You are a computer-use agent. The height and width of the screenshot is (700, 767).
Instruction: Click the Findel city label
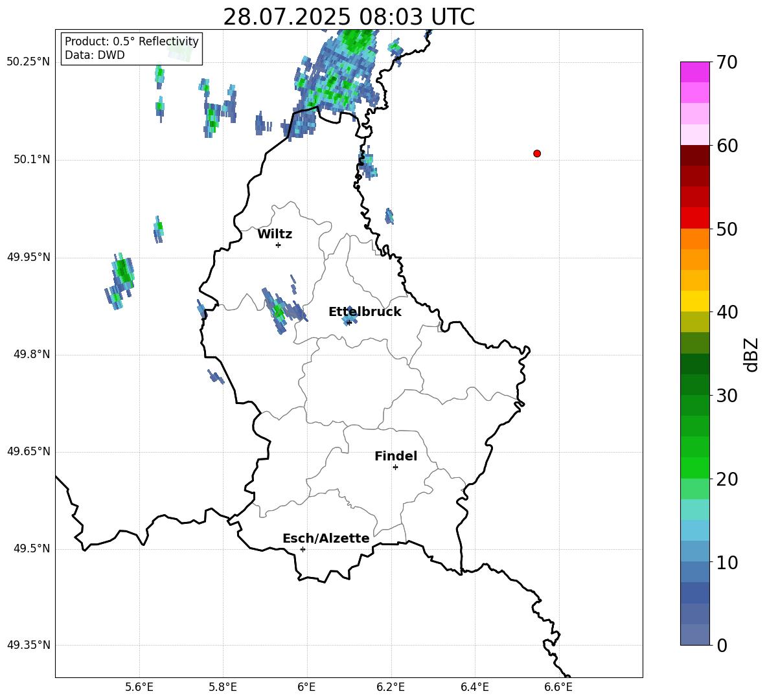[x=396, y=456]
